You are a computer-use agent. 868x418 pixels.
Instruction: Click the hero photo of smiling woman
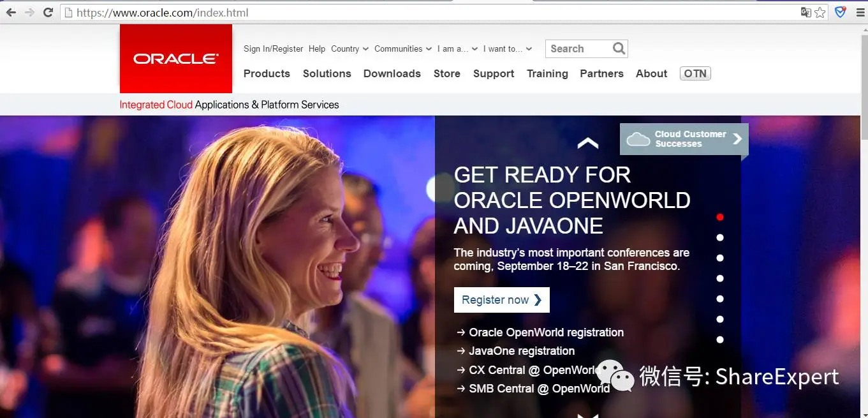pos(217,267)
